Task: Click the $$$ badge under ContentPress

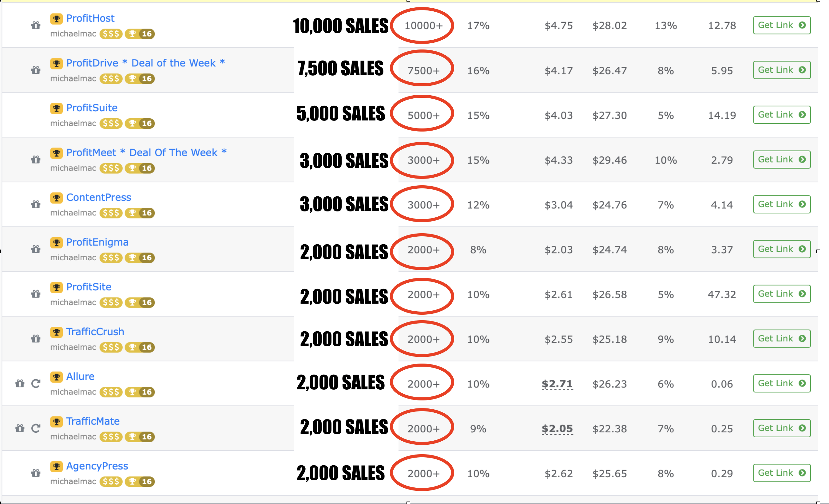Action: (111, 213)
